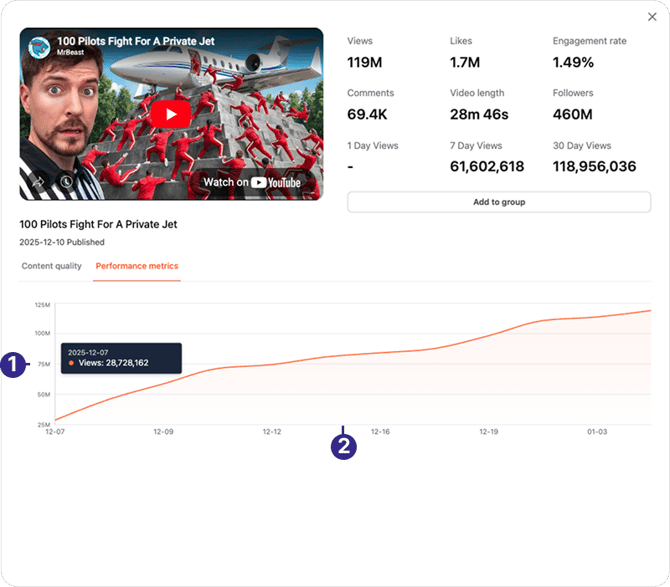
Task: Select the Performance metrics tab
Action: coord(137,266)
